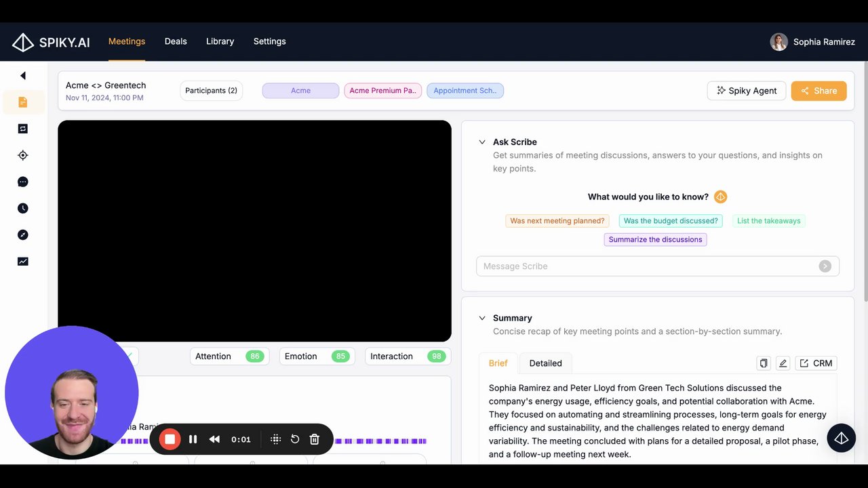Pause the screen recording

pos(193,439)
